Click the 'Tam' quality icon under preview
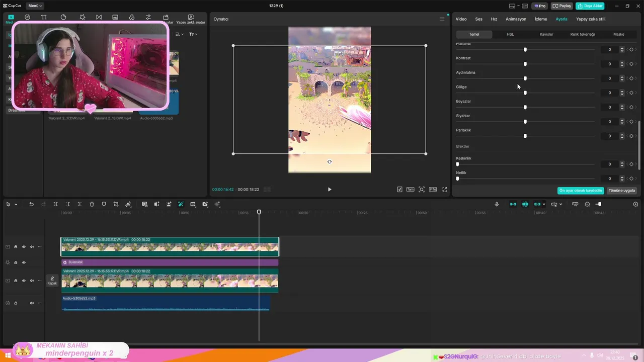The height and width of the screenshot is (362, 644). 411,190
